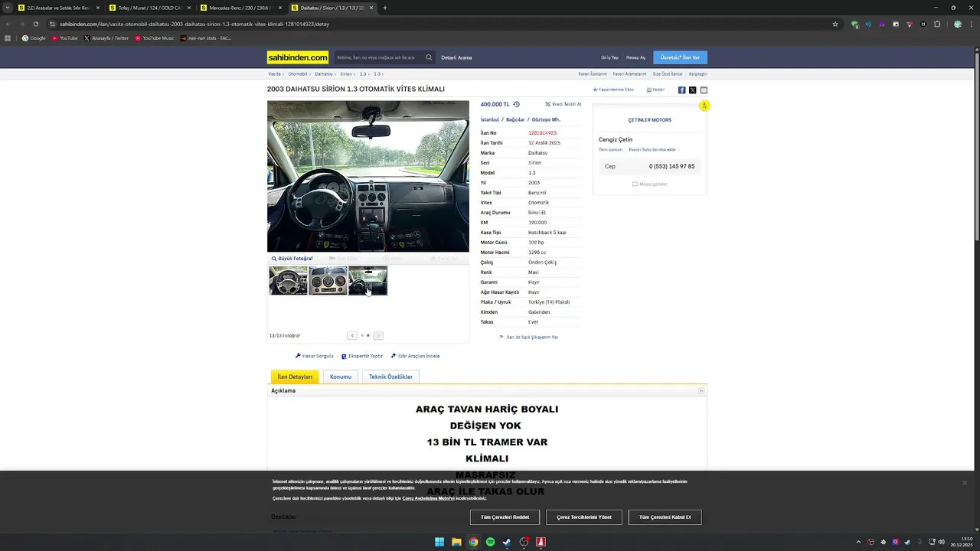Switch to Tofaş / Murat browser tab
The width and height of the screenshot is (980, 551).
[x=149, y=8]
